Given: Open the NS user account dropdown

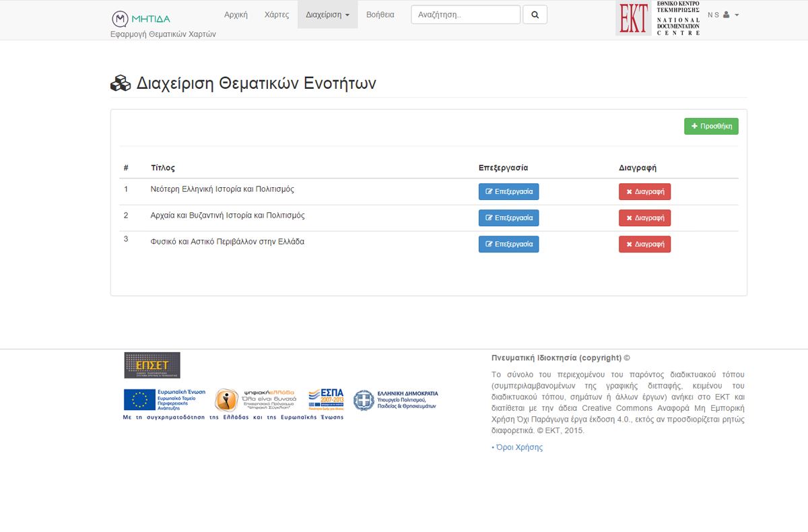Looking at the screenshot, I should [723, 15].
